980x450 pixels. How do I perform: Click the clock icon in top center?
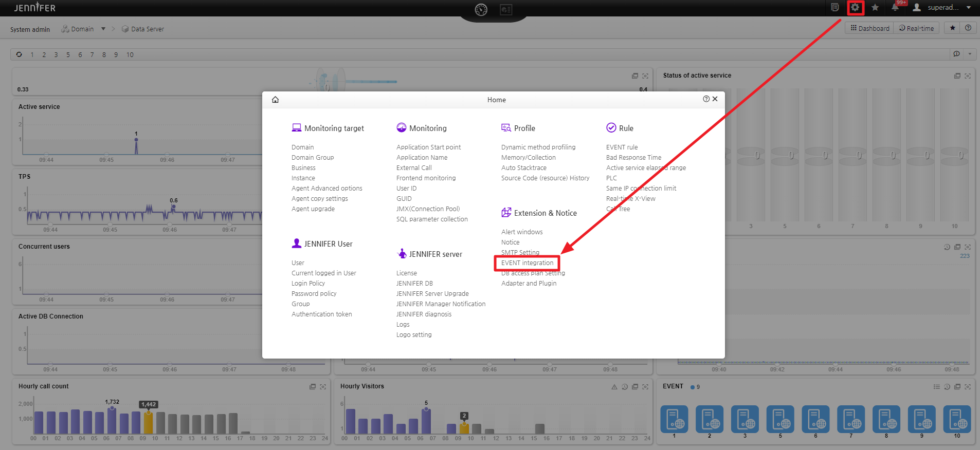pos(481,10)
